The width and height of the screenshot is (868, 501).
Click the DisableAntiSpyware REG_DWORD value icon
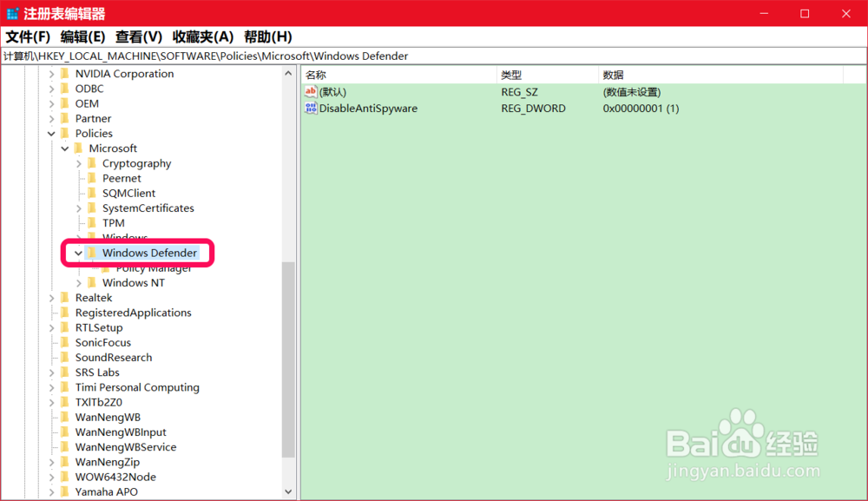(310, 109)
